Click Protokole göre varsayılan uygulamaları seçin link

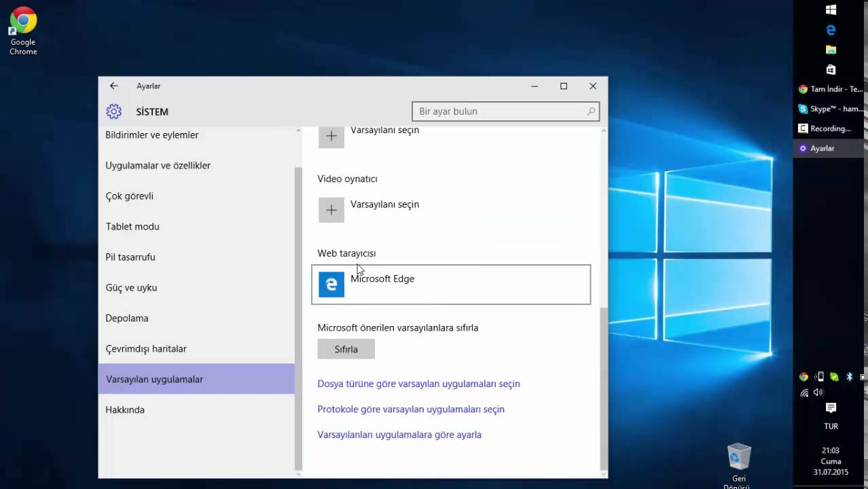click(x=411, y=409)
